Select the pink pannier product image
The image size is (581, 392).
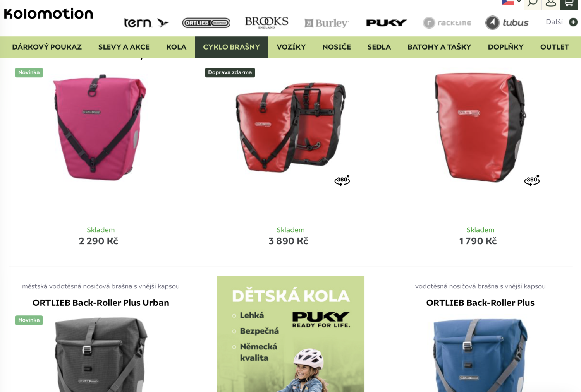pos(100,127)
